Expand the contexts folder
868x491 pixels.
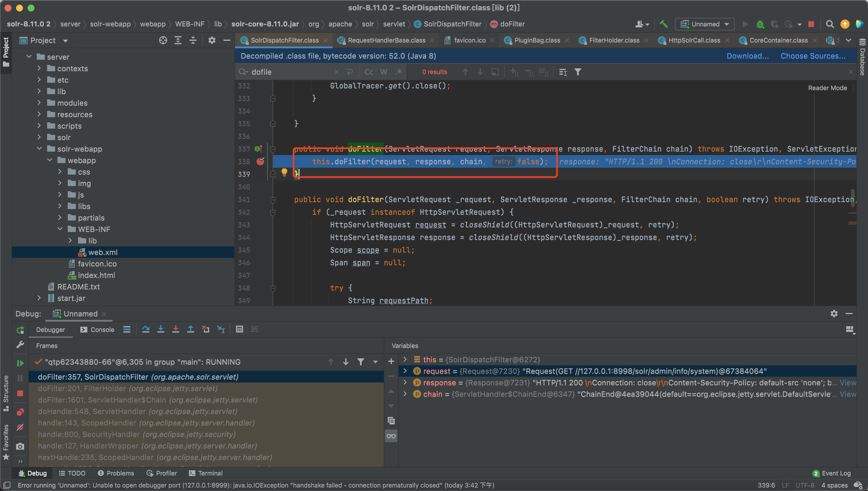pos(39,68)
